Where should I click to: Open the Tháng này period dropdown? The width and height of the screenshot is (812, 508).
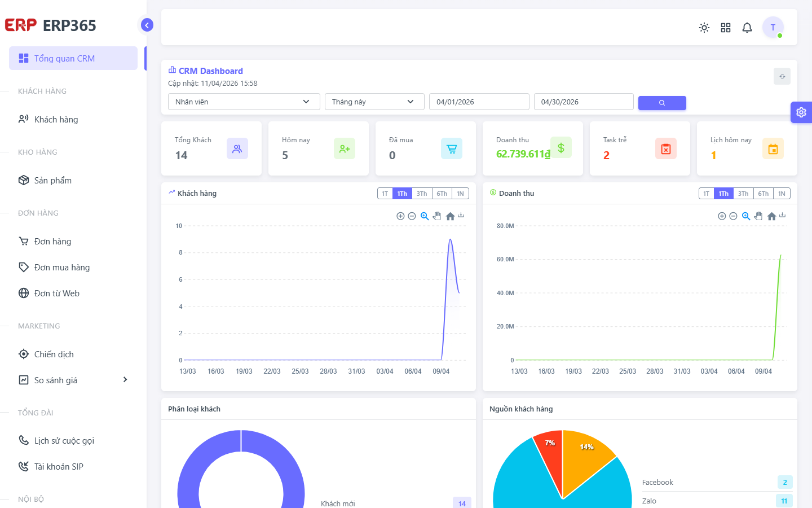374,102
